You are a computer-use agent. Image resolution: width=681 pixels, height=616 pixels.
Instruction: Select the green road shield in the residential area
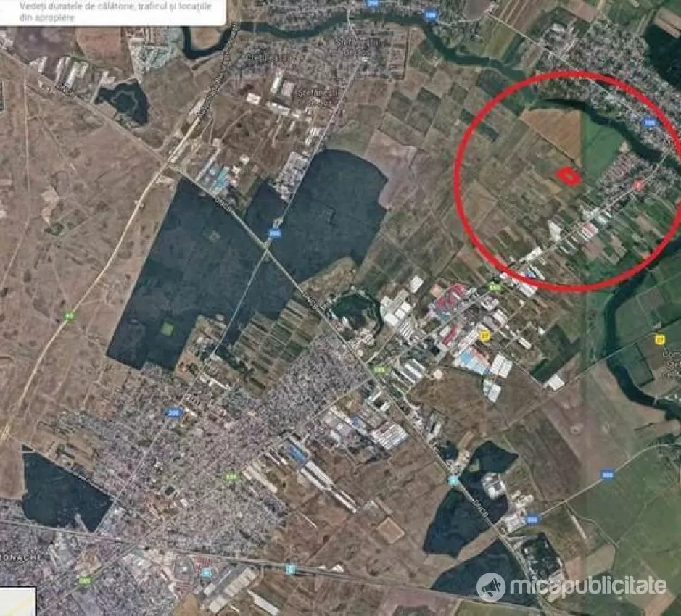coord(232,477)
